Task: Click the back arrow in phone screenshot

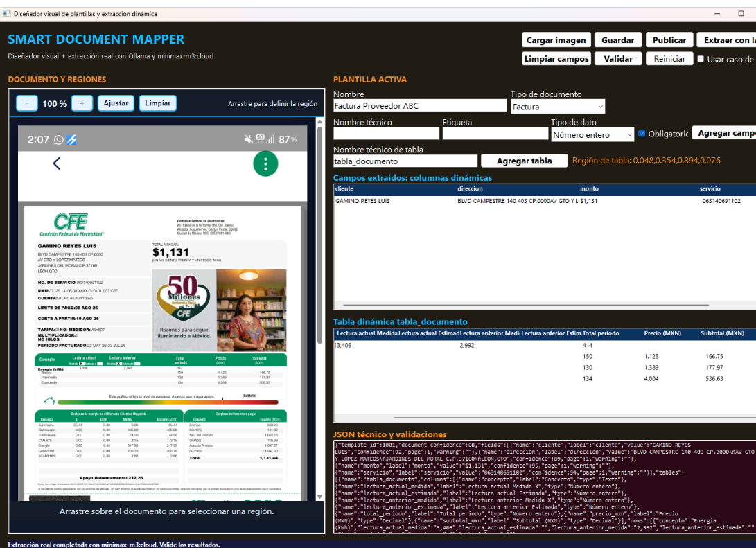Action: click(x=56, y=164)
